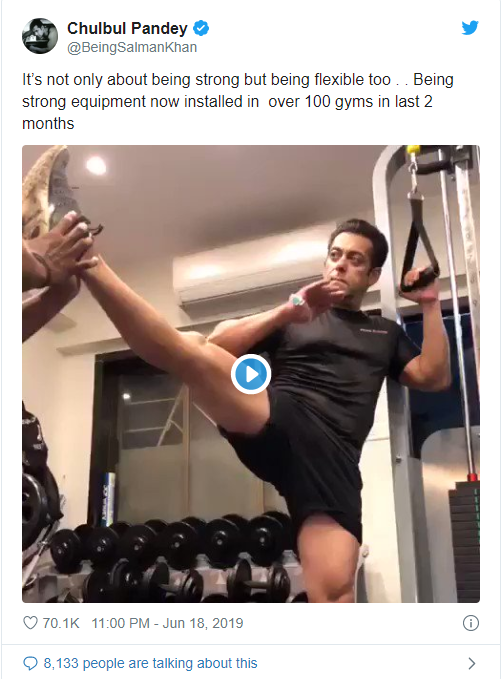Open the info icon beside the timestamp
The height and width of the screenshot is (679, 502).
471,623
